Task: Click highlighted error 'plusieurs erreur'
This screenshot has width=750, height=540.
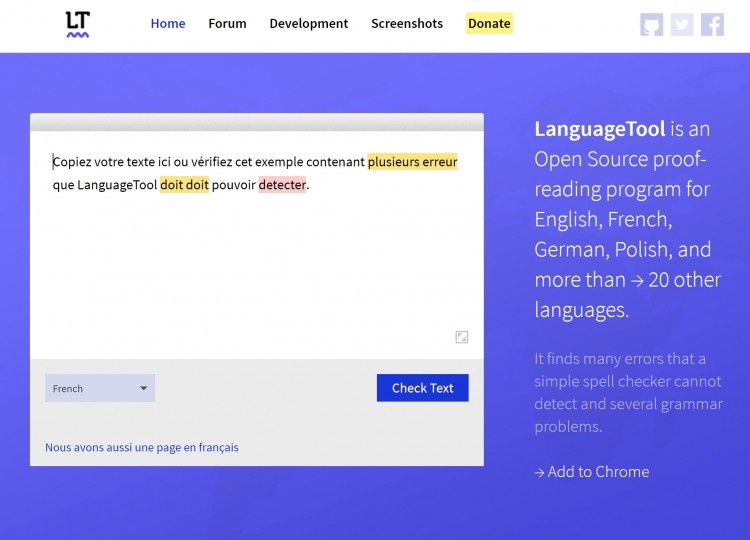Action: [412, 162]
